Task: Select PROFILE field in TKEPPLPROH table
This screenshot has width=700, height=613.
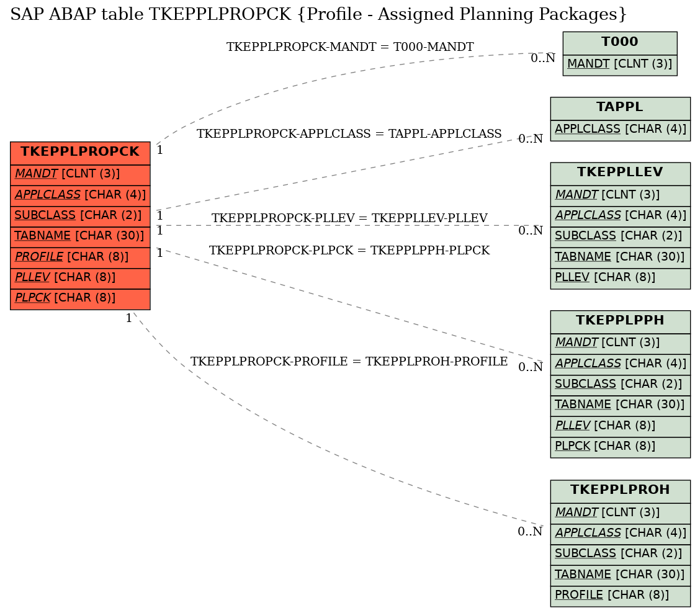Action: click(x=620, y=596)
